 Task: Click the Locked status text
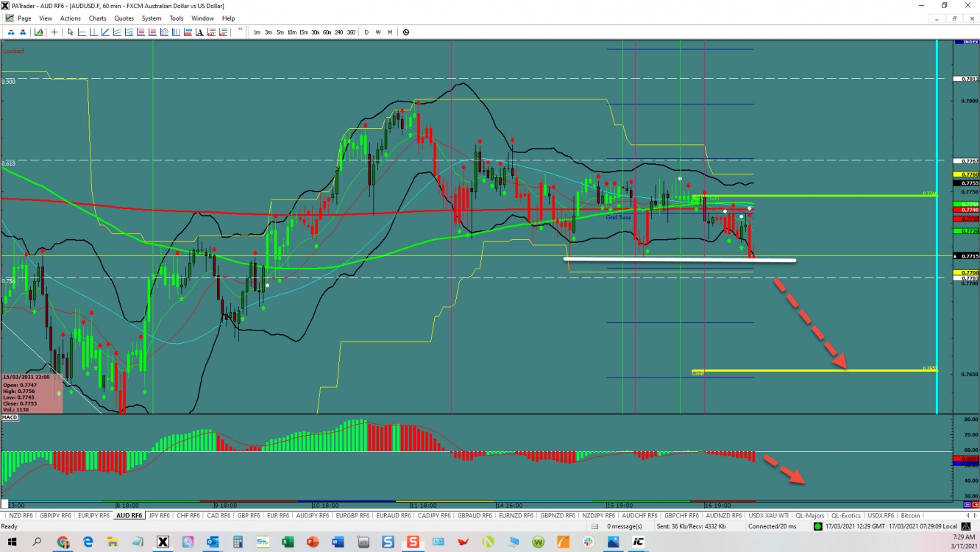[x=13, y=51]
